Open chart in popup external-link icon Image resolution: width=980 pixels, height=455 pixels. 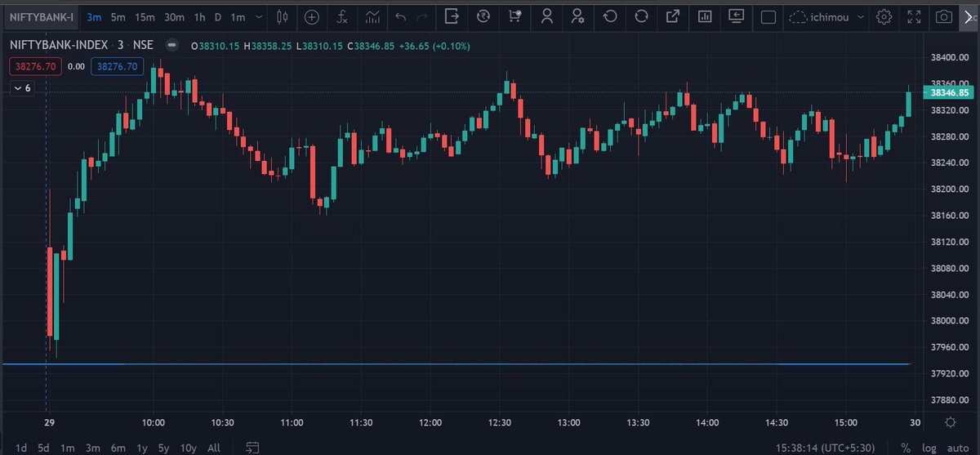(673, 16)
